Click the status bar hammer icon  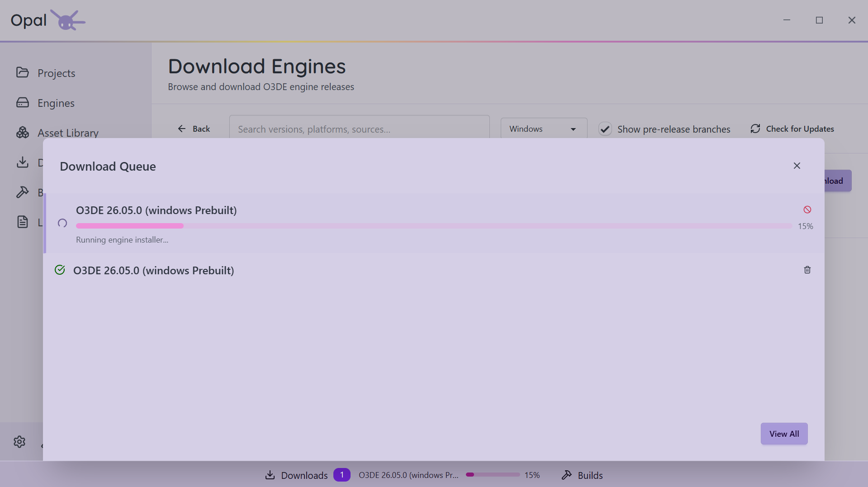point(566,475)
